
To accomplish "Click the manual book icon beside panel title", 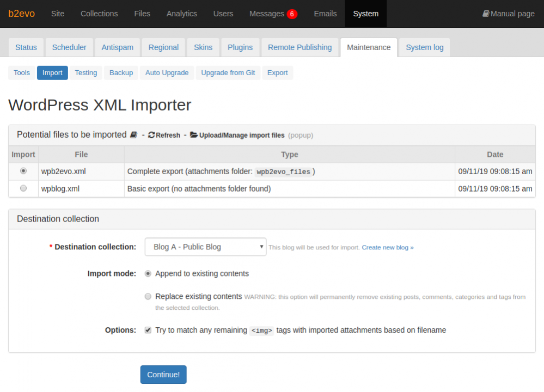I will pyautogui.click(x=133, y=135).
